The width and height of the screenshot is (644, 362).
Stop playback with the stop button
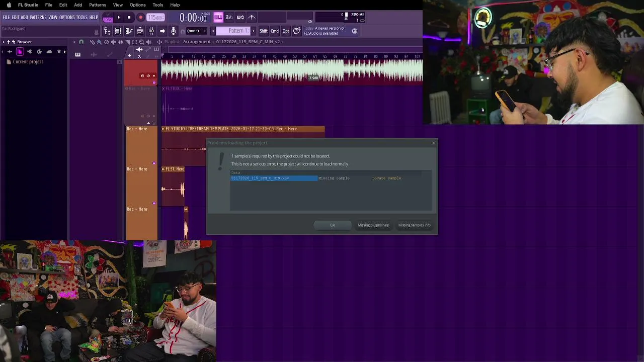coord(129,17)
